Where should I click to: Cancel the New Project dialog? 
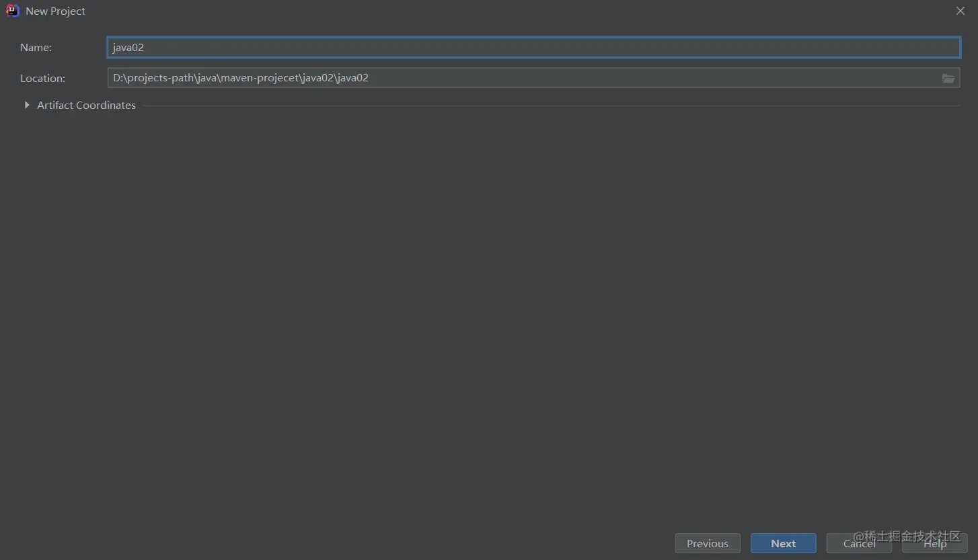coord(859,543)
